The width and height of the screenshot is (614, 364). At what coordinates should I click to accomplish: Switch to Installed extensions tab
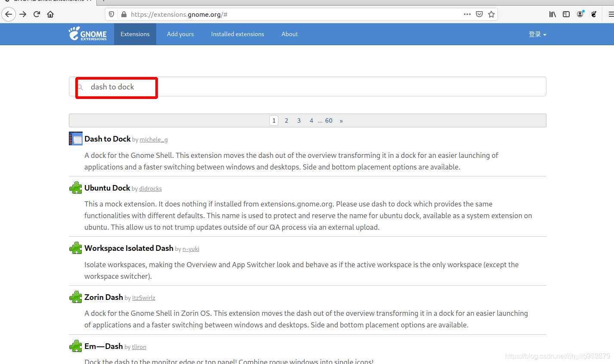tap(238, 34)
